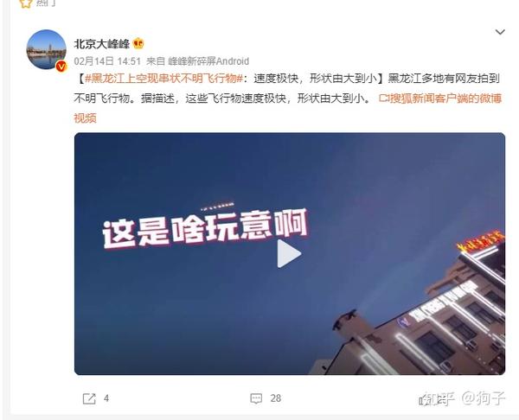Click the yellow star icon
The height and width of the screenshot is (420, 519).
point(25,3)
